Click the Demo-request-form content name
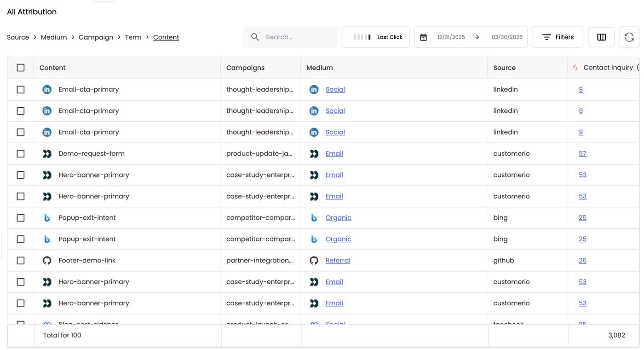Image resolution: width=644 pixels, height=350 pixels. coord(92,154)
